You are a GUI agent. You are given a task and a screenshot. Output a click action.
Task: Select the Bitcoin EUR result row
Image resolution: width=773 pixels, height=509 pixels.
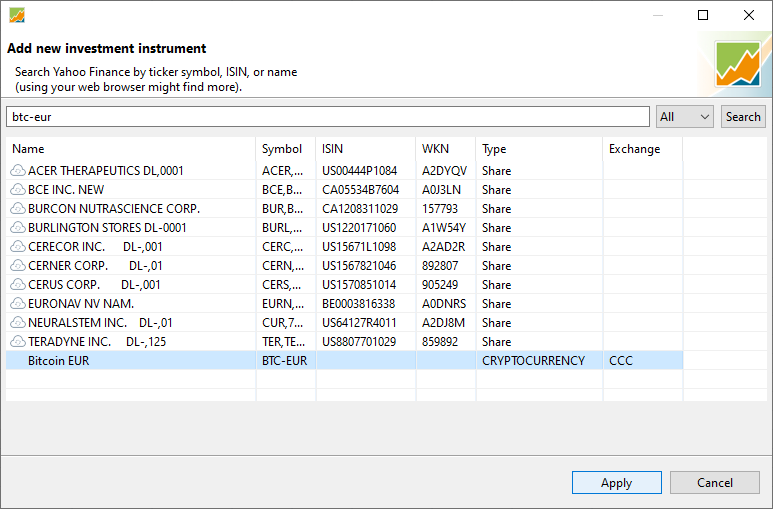344,361
